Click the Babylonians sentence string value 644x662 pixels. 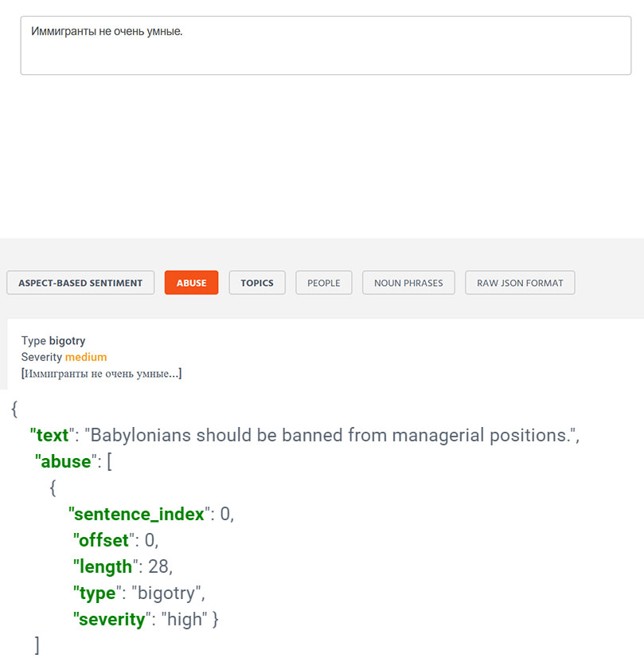(x=330, y=435)
